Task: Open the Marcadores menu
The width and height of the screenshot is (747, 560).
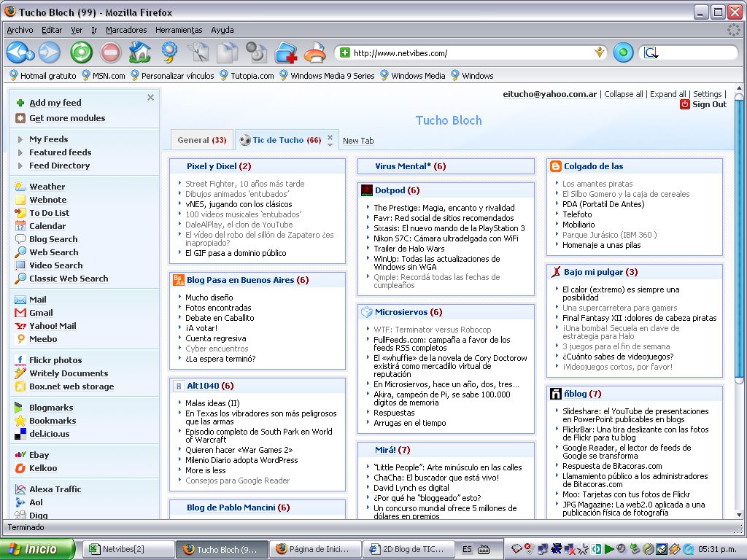Action: point(126,30)
